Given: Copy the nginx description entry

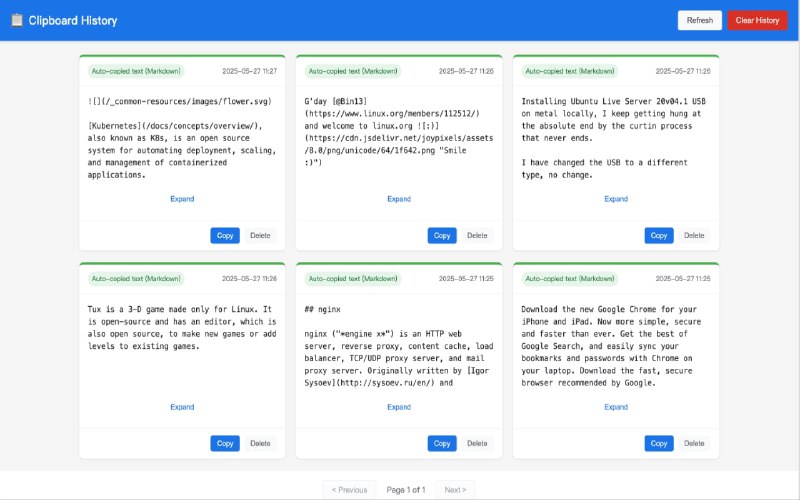Looking at the screenshot, I should pos(442,443).
